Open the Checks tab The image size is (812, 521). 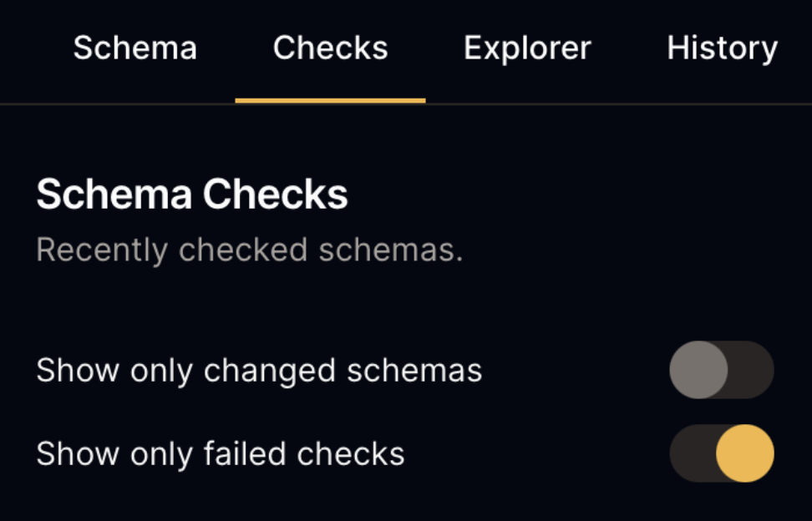tap(330, 48)
